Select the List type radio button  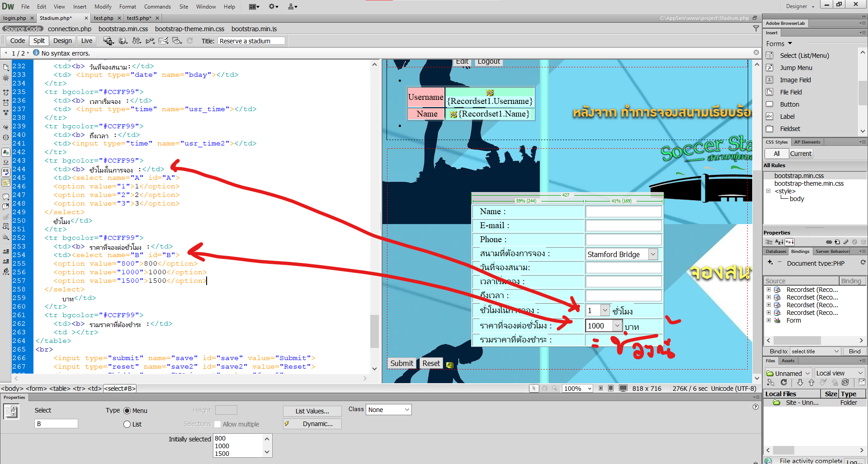pyautogui.click(x=127, y=424)
